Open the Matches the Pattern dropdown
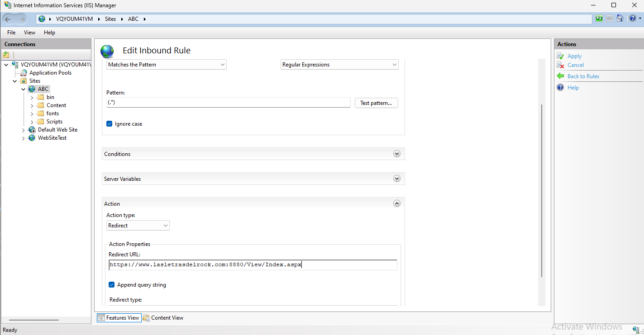Screen dimensions: 644x335 [x=167, y=65]
